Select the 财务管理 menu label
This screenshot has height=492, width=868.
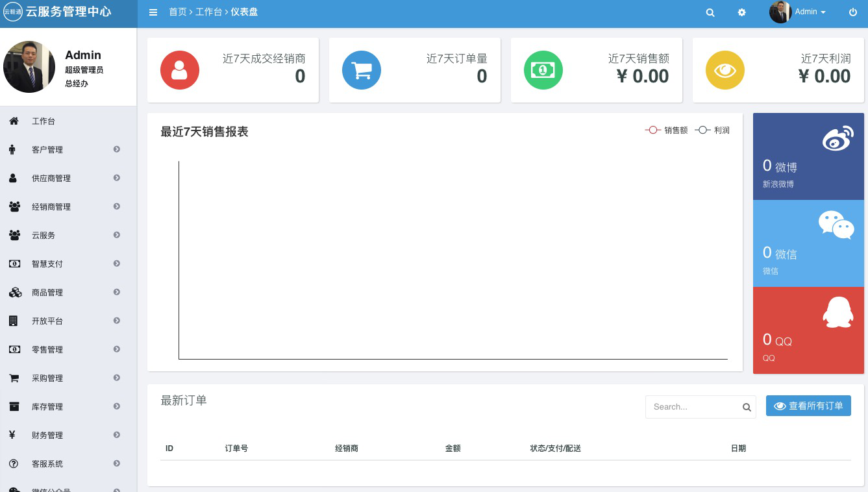47,436
